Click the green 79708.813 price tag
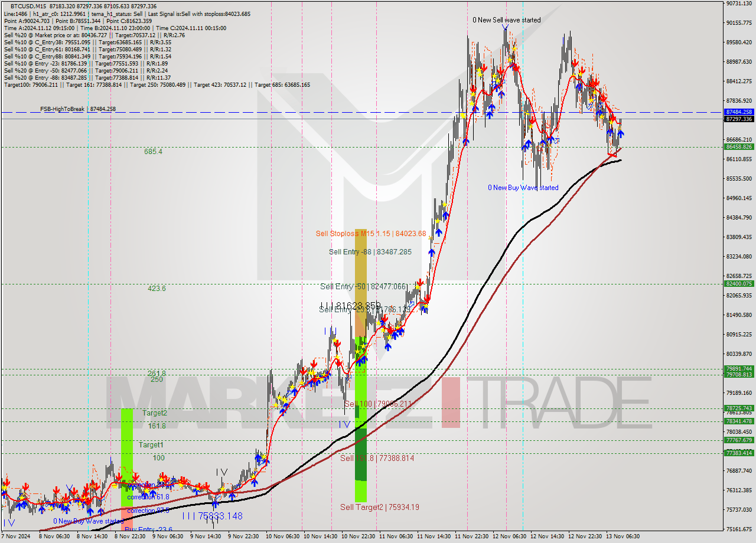The width and height of the screenshot is (756, 543). pyautogui.click(x=739, y=375)
